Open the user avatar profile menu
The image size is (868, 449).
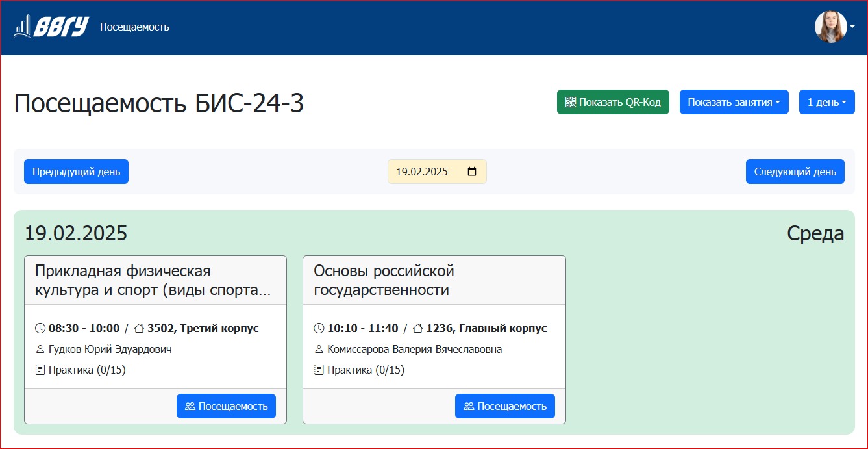click(x=831, y=27)
